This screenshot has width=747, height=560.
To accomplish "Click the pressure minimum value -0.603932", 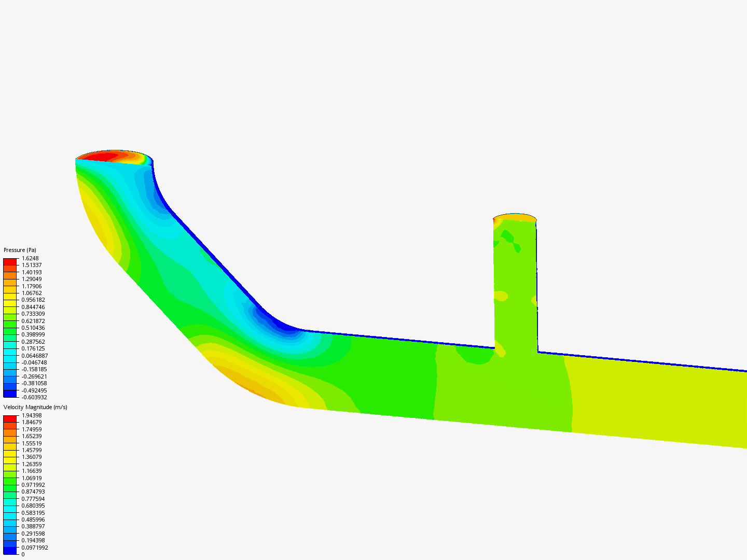I will point(34,397).
